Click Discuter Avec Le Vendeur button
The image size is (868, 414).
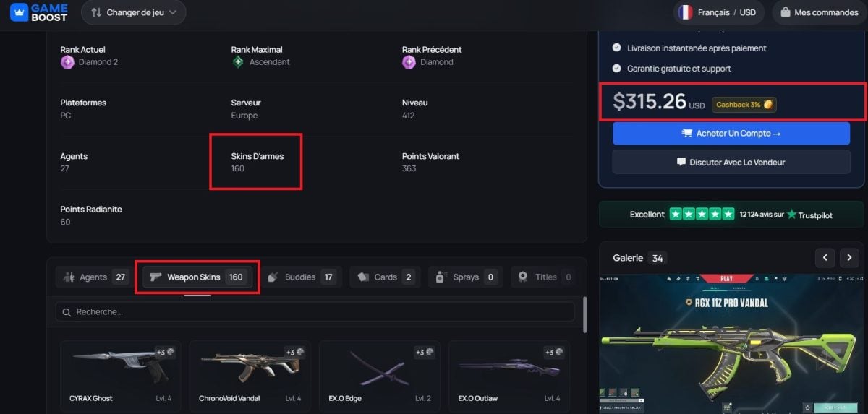(731, 163)
